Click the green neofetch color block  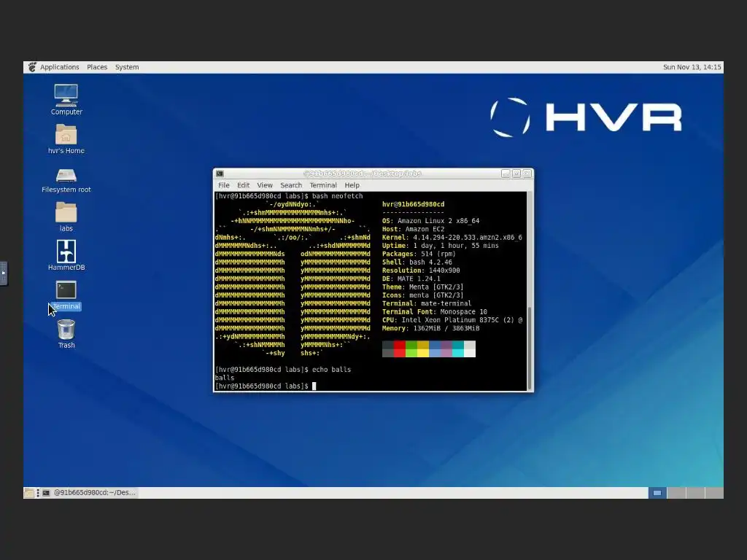[411, 349]
